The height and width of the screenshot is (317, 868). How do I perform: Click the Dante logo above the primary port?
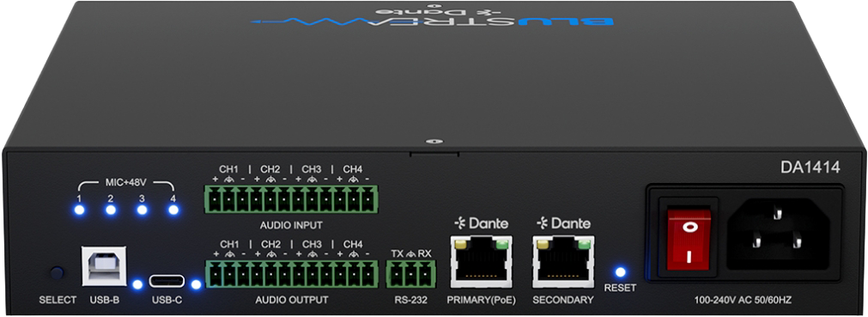coord(481,224)
